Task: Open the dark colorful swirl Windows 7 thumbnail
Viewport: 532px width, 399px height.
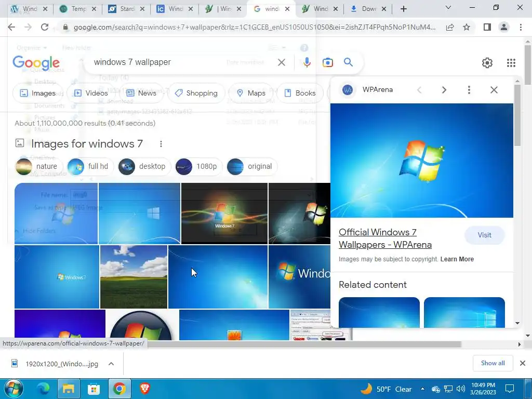Action: tap(224, 214)
